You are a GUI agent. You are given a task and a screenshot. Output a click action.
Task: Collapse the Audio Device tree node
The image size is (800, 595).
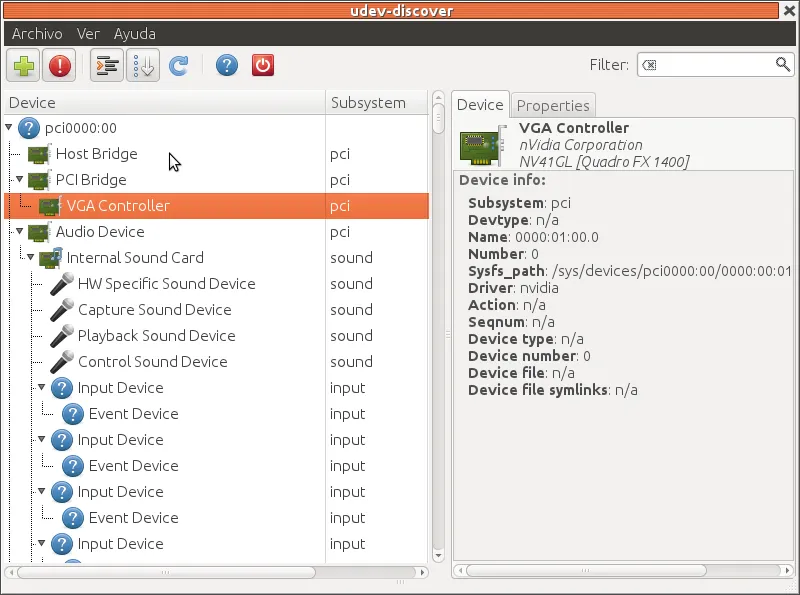tap(17, 232)
